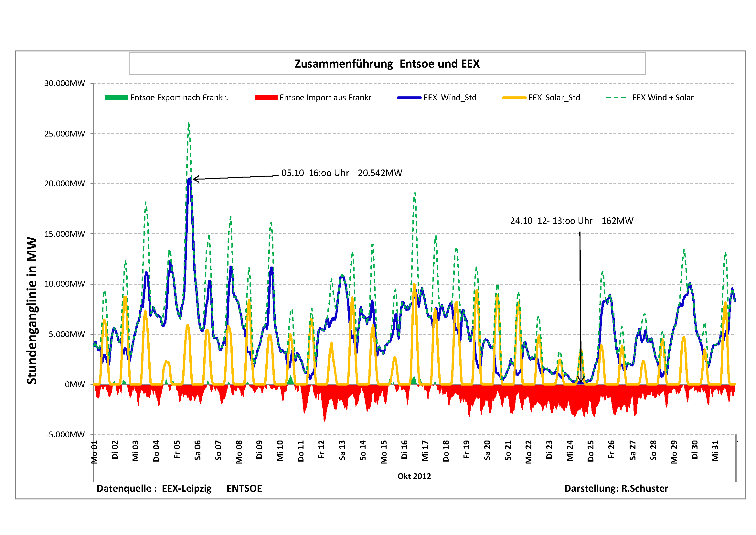Click the 0MW axis label
756x535 pixels.
pos(75,385)
